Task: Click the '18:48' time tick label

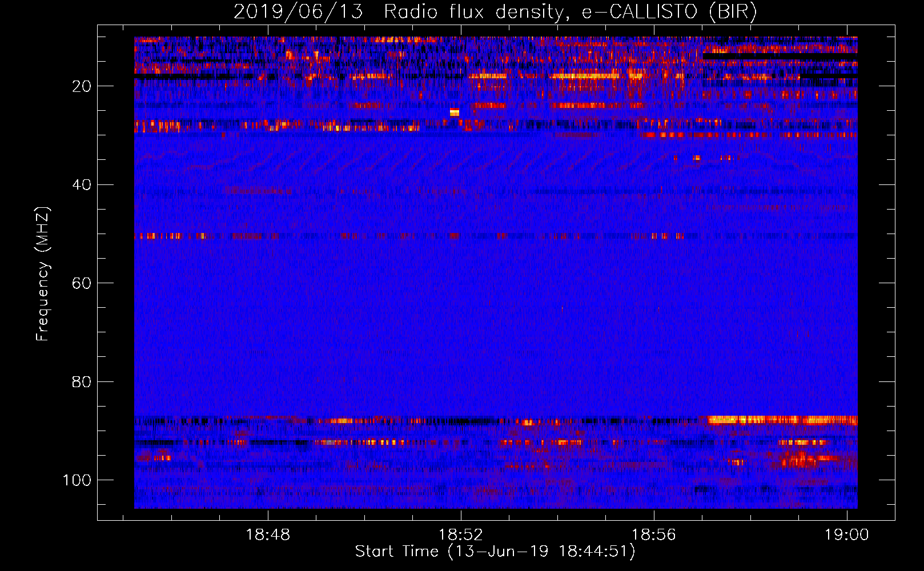Action: coord(268,535)
